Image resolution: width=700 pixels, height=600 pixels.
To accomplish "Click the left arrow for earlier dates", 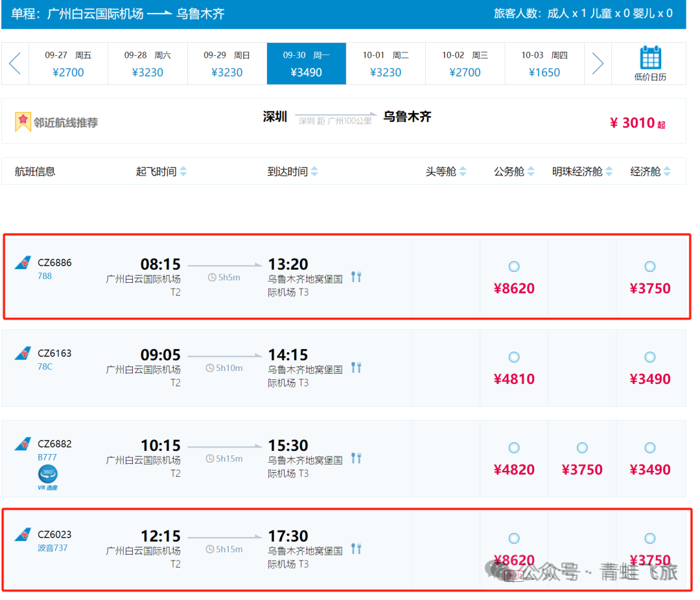I will 14,64.
